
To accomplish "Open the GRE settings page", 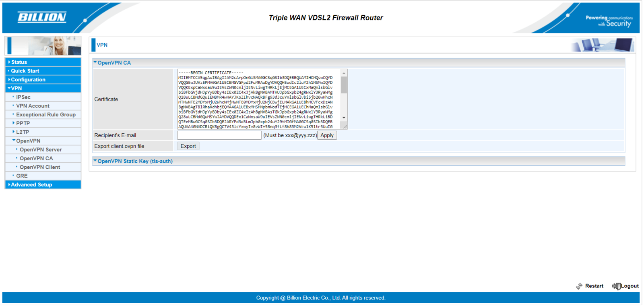I will [x=22, y=176].
